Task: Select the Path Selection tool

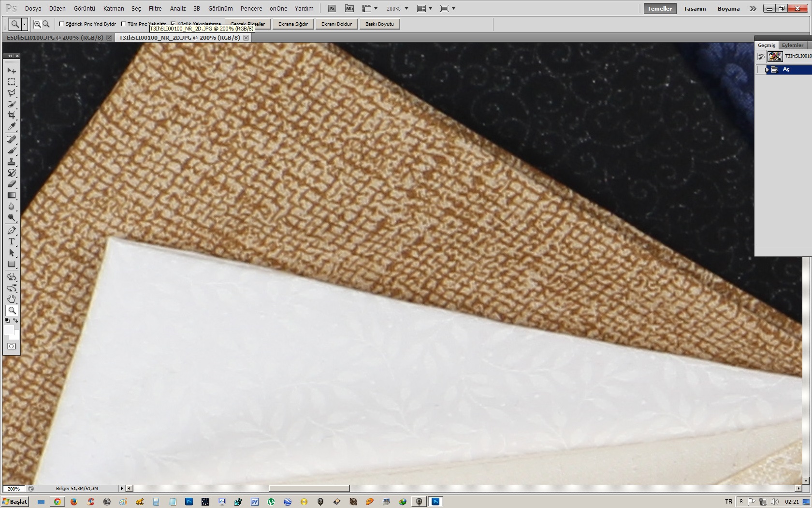Action: click(x=12, y=253)
